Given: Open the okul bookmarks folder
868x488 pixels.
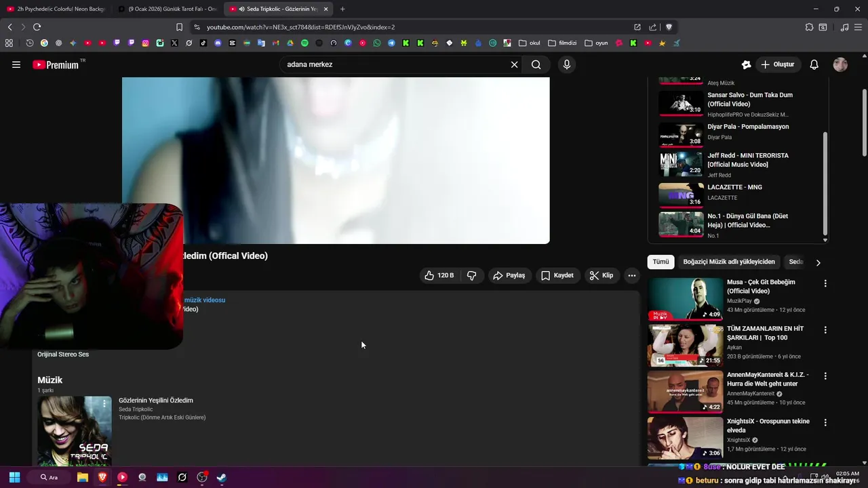Looking at the screenshot, I should click(x=530, y=43).
